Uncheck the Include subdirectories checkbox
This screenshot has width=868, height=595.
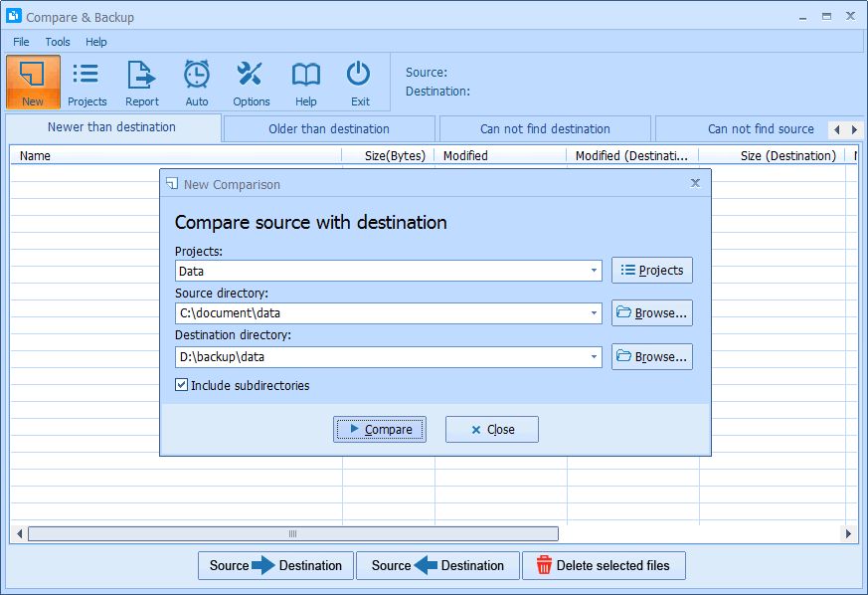(x=182, y=385)
